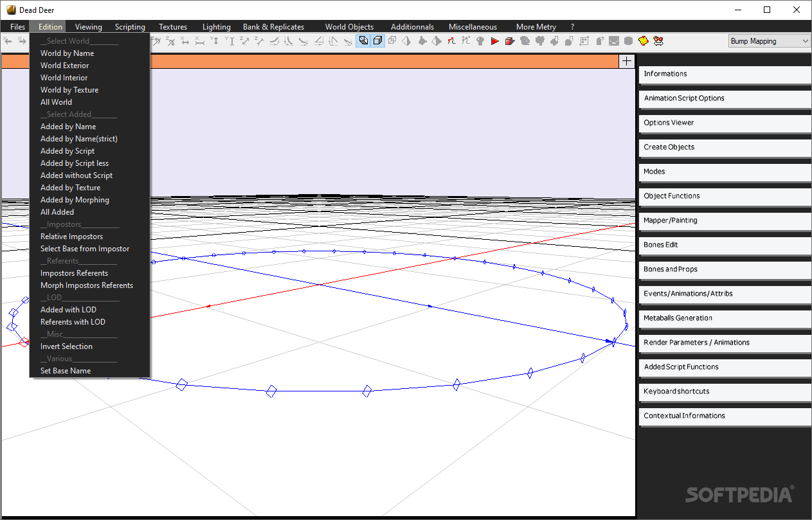
Task: Click the red play triangle icon
Action: point(494,41)
